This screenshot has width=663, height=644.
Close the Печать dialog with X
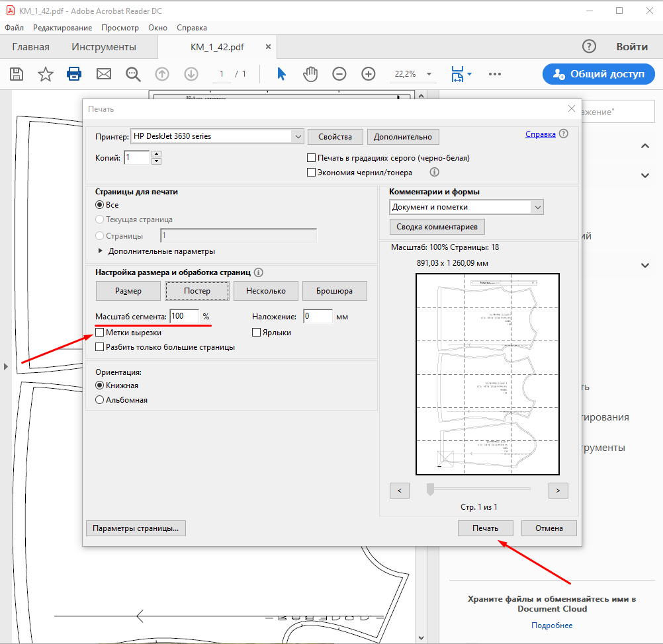pos(571,108)
